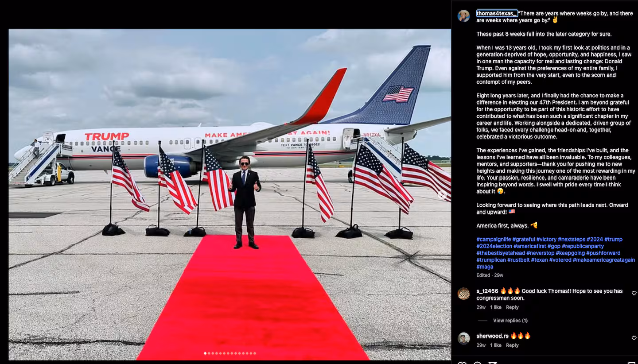Screen dimensions: 638x364
Task: Open s_t2456 chessboard avatar
Action: 463,294
